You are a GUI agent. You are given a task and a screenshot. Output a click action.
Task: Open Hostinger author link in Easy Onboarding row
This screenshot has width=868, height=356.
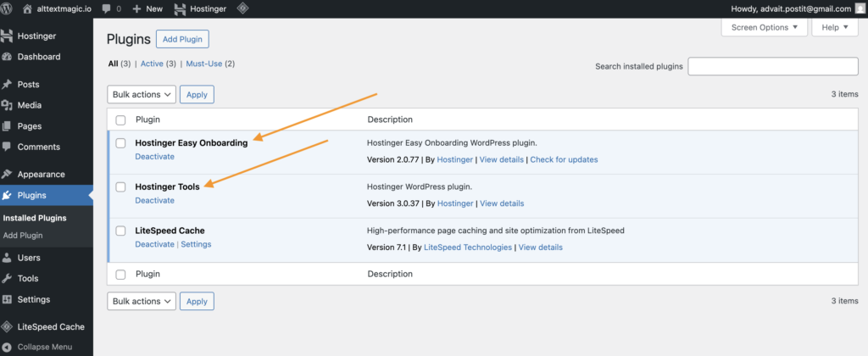455,159
